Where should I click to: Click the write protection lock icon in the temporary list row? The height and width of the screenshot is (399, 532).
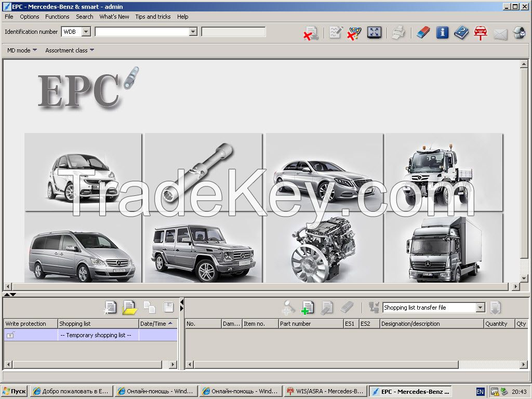click(x=10, y=335)
